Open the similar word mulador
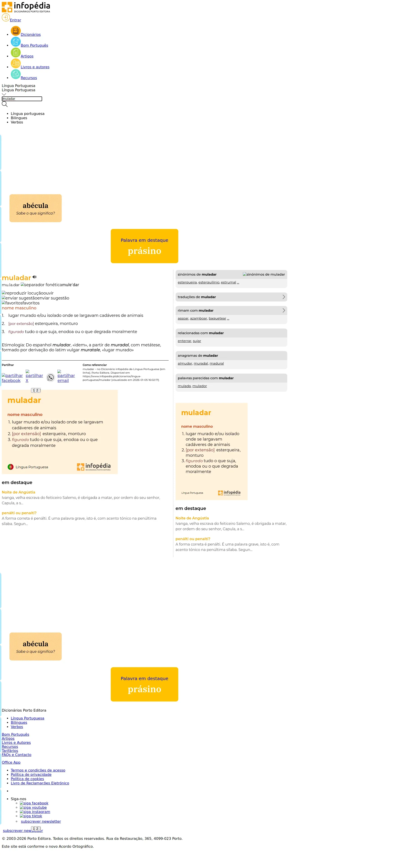Image resolution: width=407 pixels, height=868 pixels. click(200, 386)
